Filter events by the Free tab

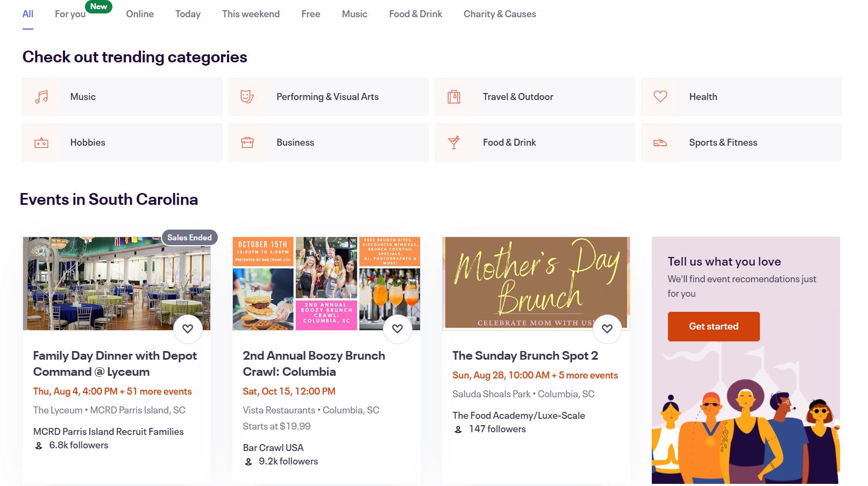[x=311, y=14]
